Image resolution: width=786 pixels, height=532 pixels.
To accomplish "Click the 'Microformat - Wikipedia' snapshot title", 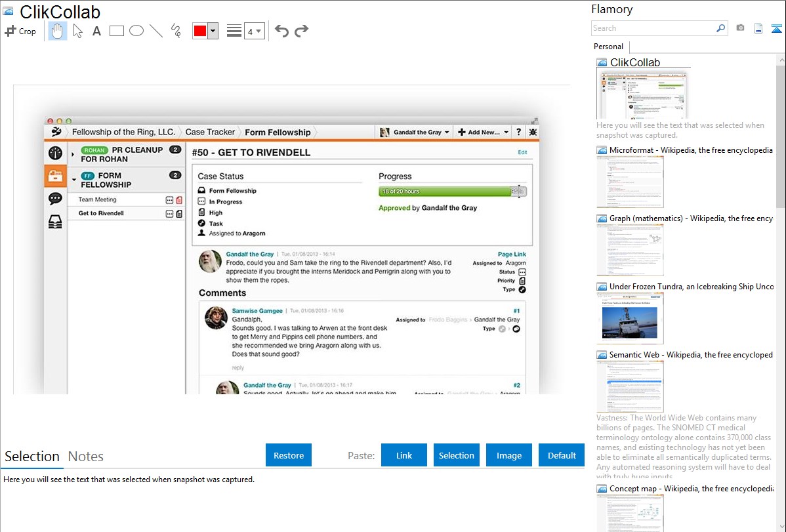I will pos(691,150).
